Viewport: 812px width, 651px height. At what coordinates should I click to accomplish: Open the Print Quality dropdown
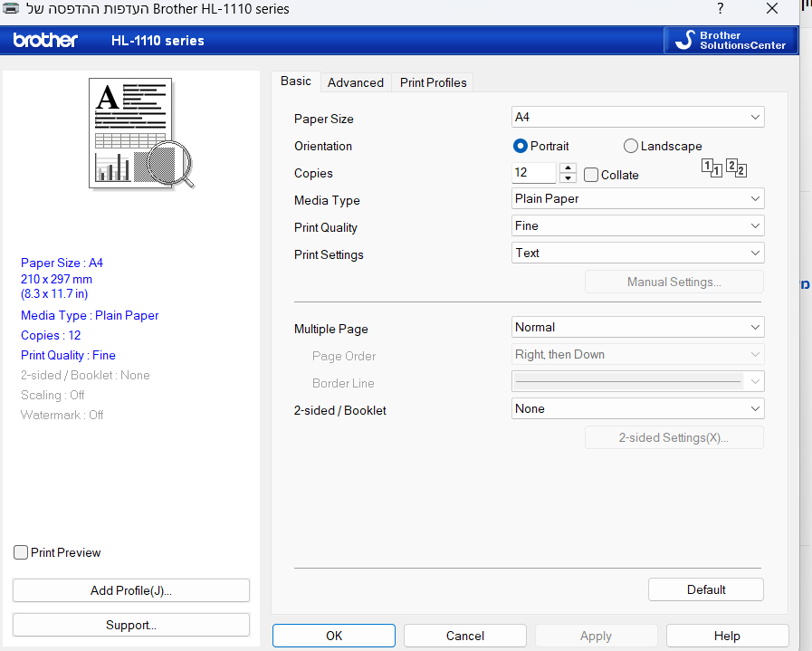637,225
